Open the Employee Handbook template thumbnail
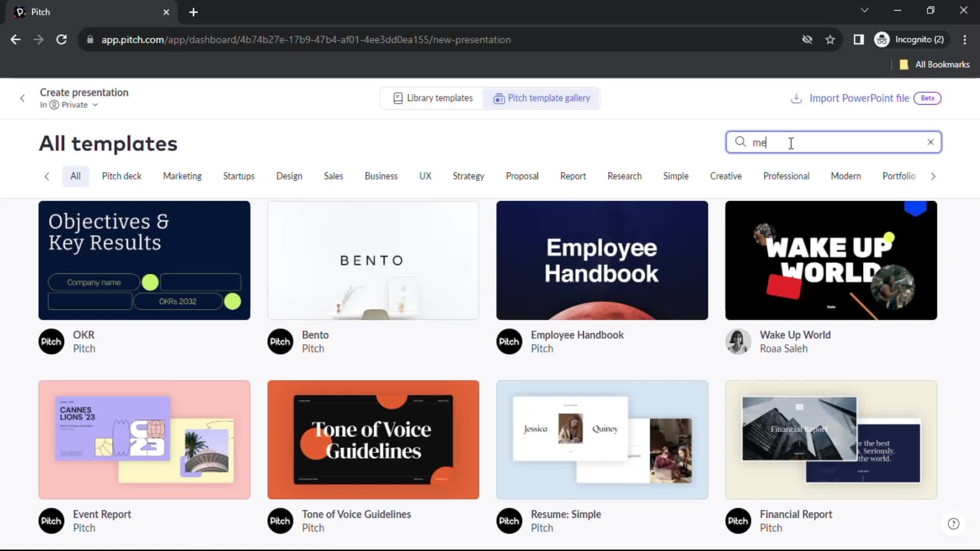 coord(602,260)
